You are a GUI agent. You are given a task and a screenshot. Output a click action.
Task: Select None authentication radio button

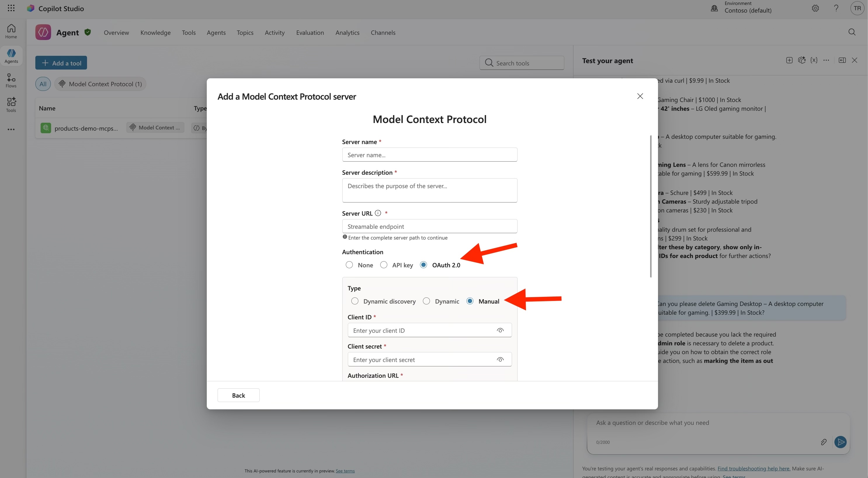tap(349, 265)
